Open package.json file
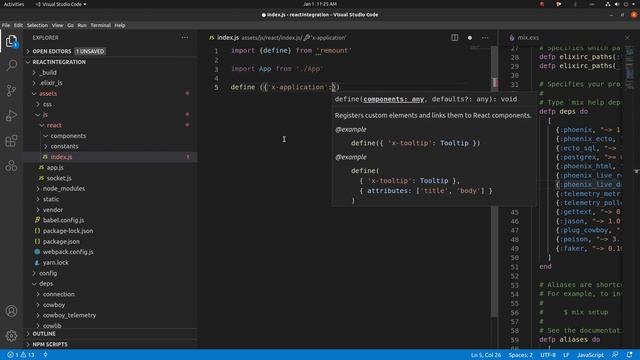This screenshot has height=360, width=640. (61, 241)
